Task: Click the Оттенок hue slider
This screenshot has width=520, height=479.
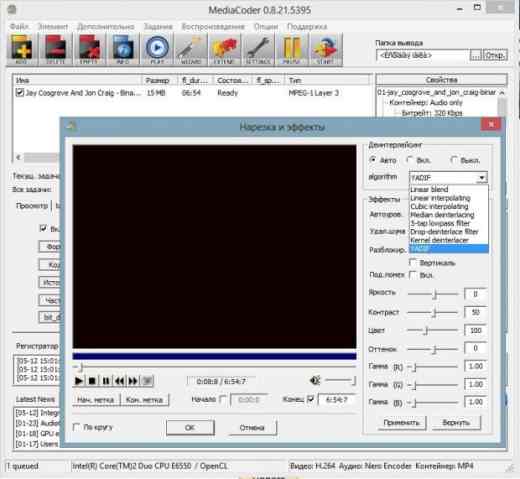Action: coord(433,349)
